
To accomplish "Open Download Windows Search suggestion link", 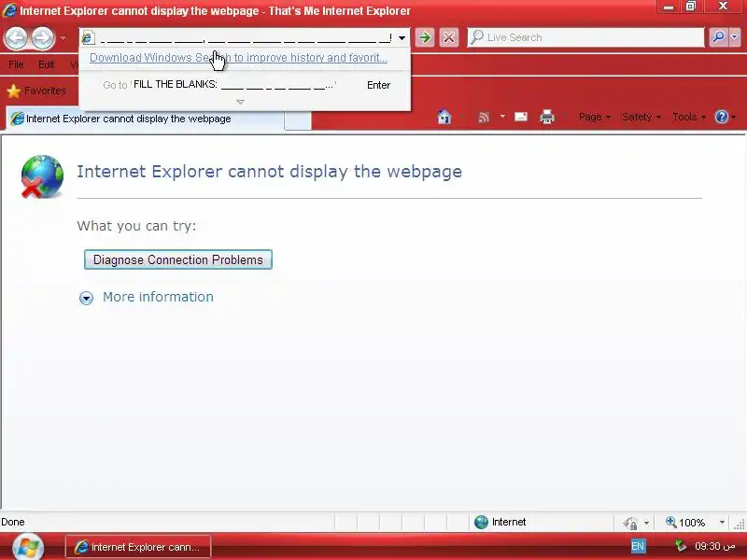I will [x=238, y=58].
